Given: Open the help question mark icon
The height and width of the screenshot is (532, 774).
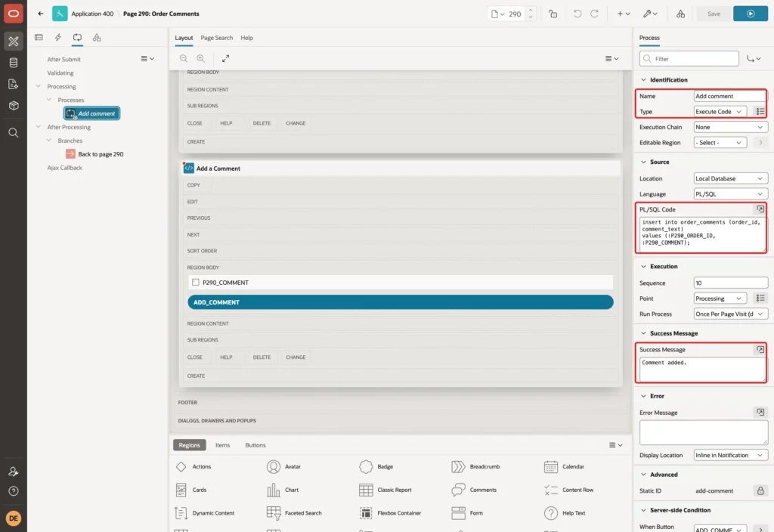Looking at the screenshot, I should [x=14, y=491].
